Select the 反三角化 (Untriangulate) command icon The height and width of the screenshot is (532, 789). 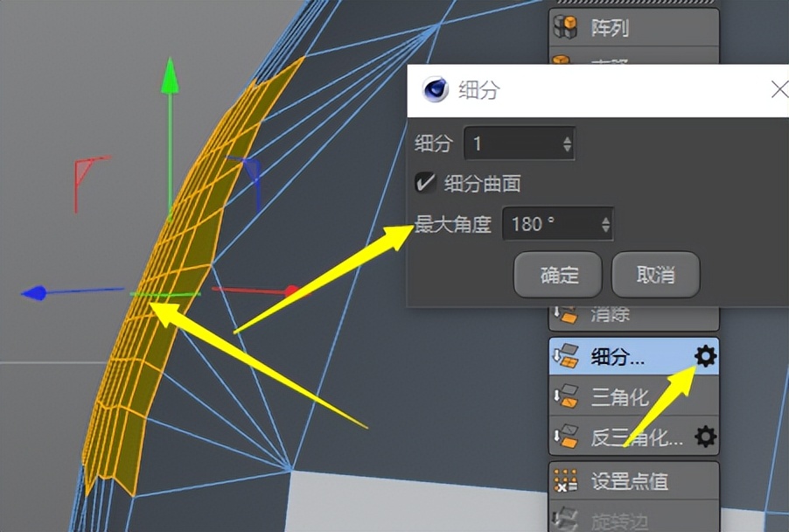pyautogui.click(x=569, y=437)
